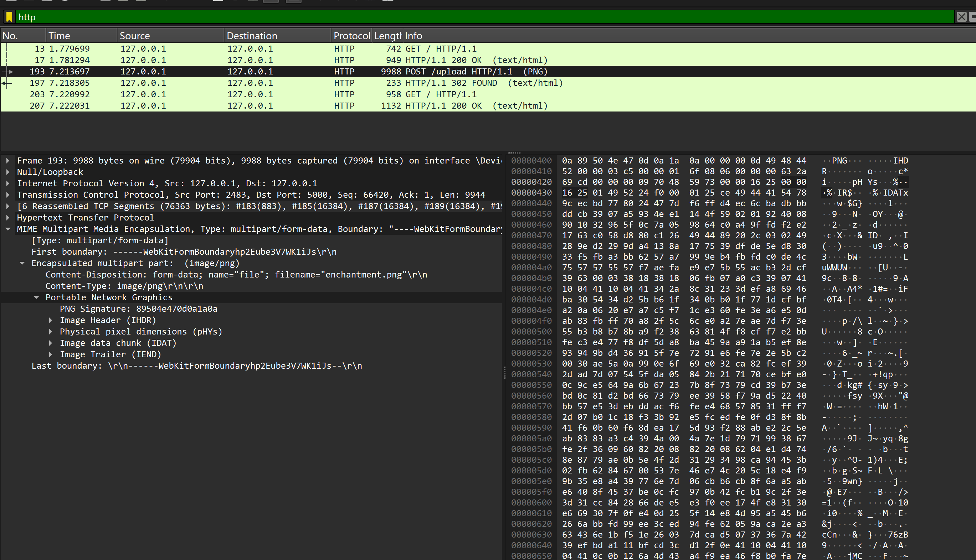Select the PNG Signature field line
The height and width of the screenshot is (560, 976).
[139, 309]
